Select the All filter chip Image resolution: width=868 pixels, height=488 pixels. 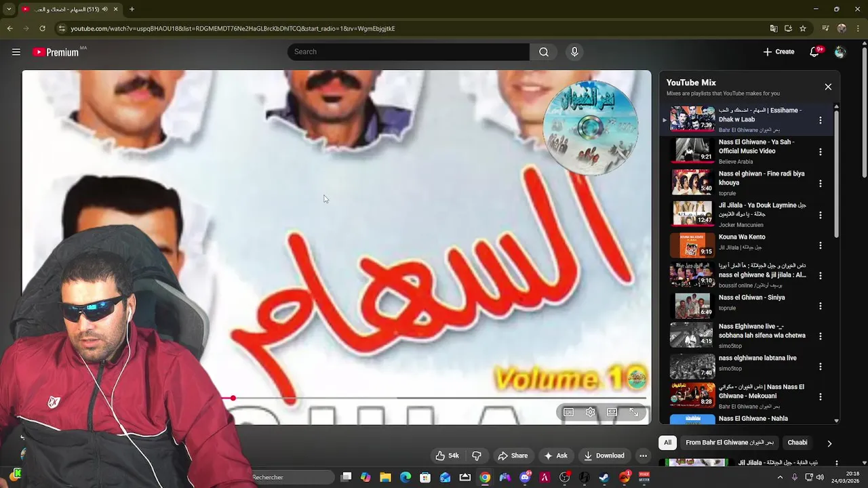tap(667, 443)
